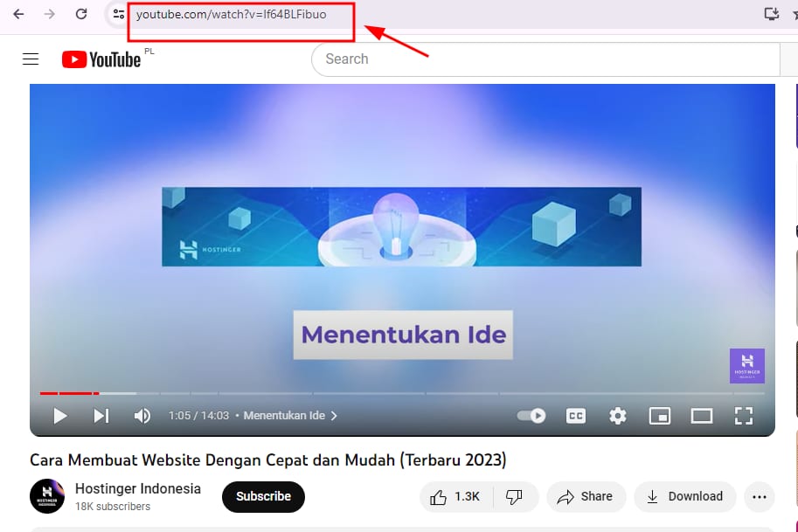The width and height of the screenshot is (798, 532).
Task: Subscribe to Hostinger Indonesia channel
Action: tap(263, 496)
